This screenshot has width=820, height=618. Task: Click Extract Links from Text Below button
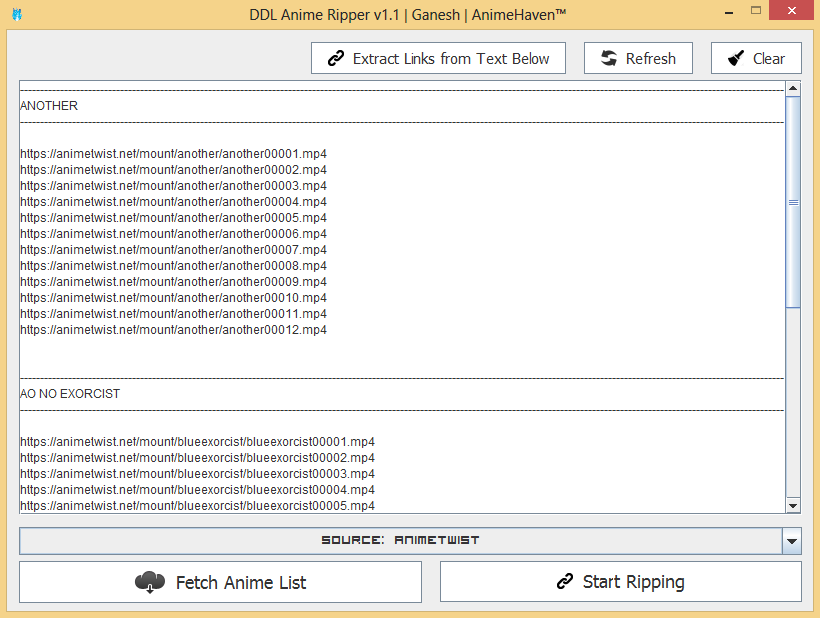click(438, 58)
